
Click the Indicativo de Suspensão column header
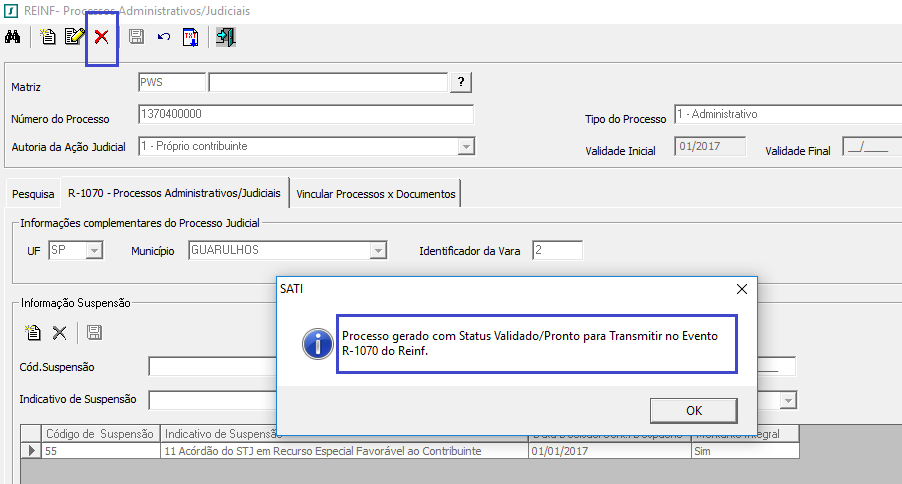point(220,434)
